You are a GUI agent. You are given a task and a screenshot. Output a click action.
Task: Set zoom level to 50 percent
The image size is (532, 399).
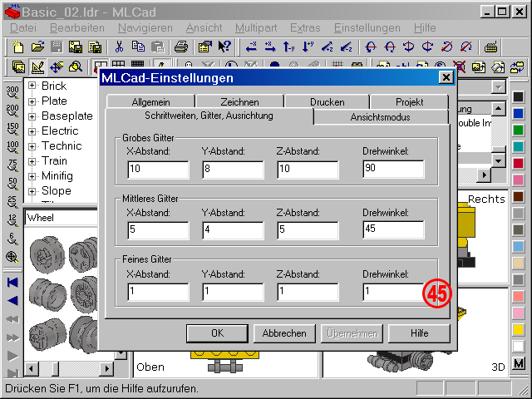point(12,184)
